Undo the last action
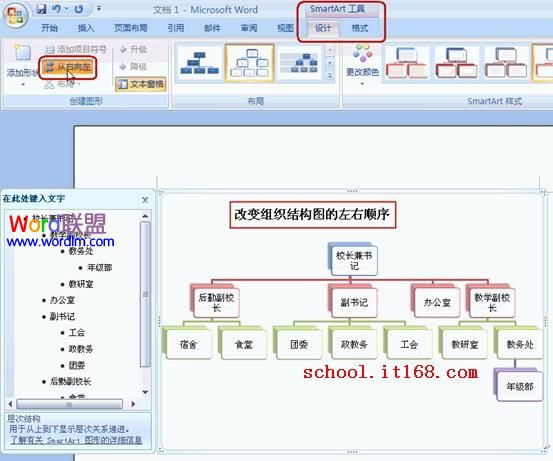This screenshot has width=553, height=461. coord(56,9)
